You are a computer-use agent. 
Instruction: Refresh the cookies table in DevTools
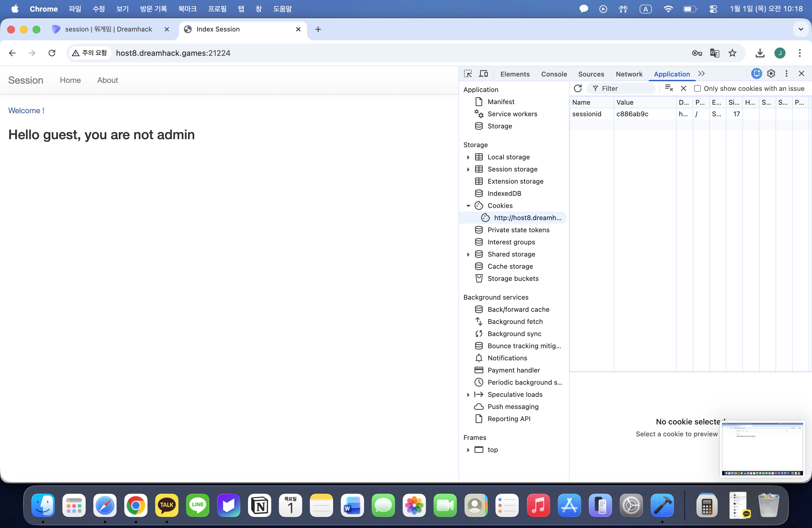click(578, 88)
